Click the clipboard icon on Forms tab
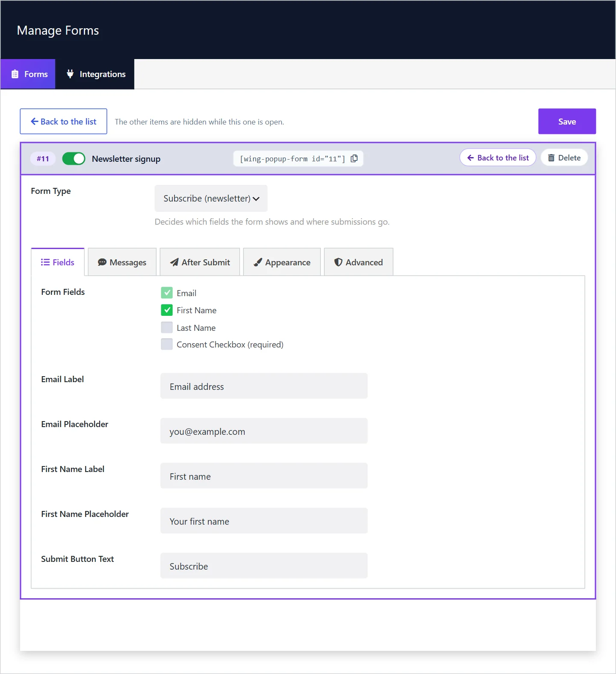The width and height of the screenshot is (616, 674). 15,74
